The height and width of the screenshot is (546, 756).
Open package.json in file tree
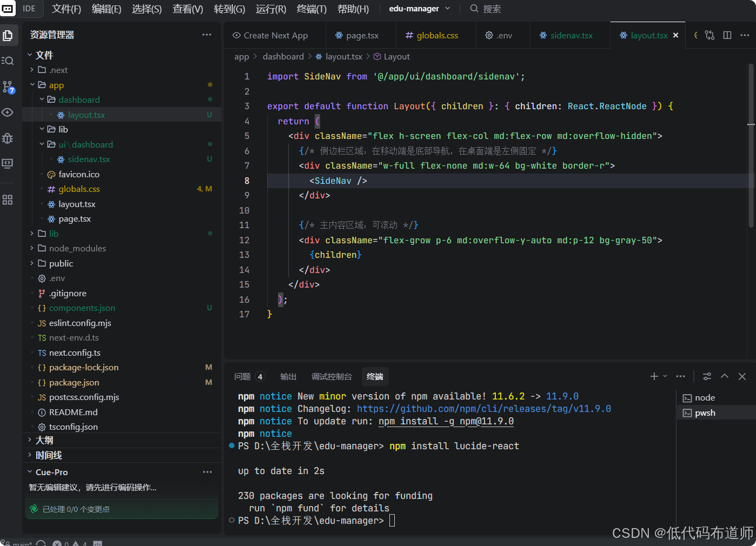pyautogui.click(x=122, y=382)
